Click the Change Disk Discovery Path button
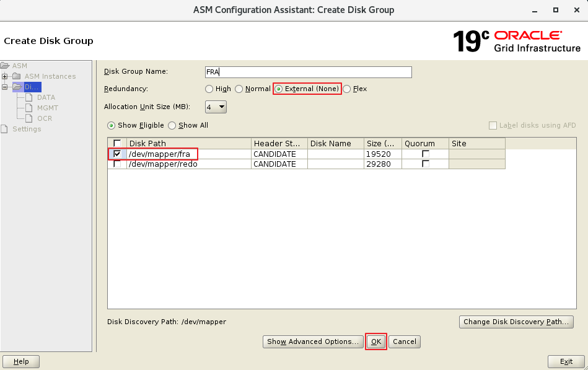 pyautogui.click(x=516, y=322)
